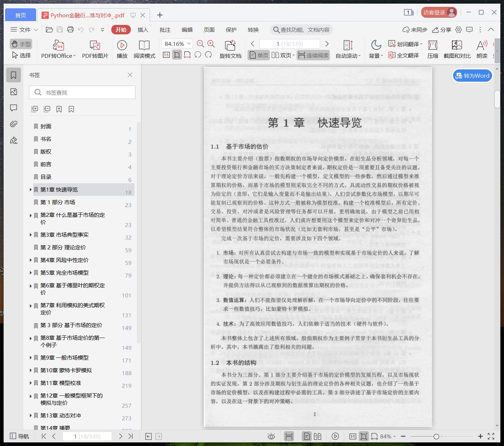Print the document

[70, 30]
